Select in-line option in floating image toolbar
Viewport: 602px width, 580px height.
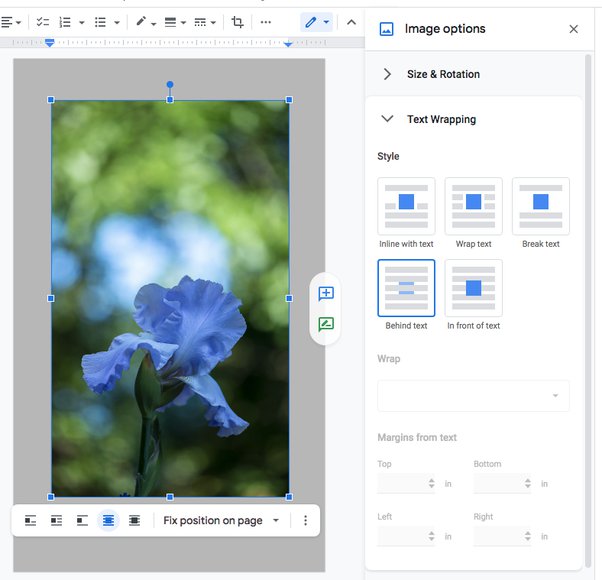click(31, 521)
